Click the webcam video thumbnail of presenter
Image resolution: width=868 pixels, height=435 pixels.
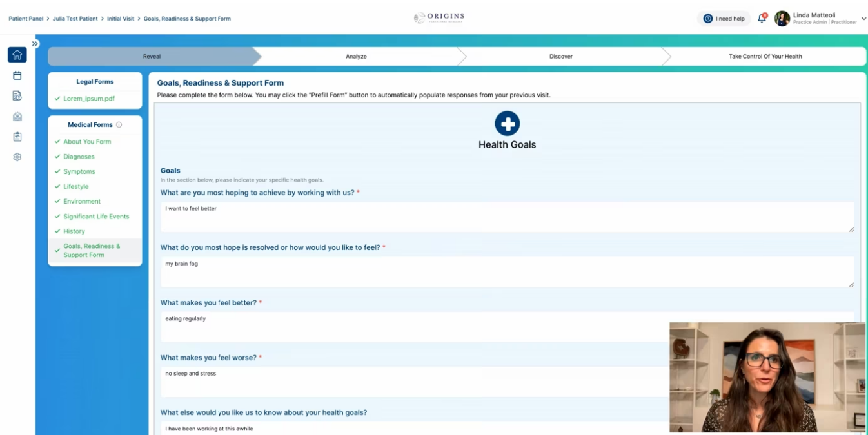point(767,377)
